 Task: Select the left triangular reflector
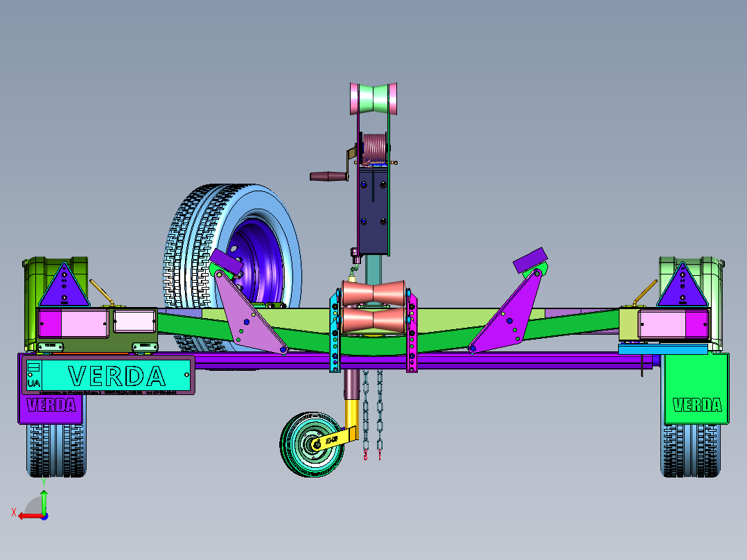click(x=64, y=285)
